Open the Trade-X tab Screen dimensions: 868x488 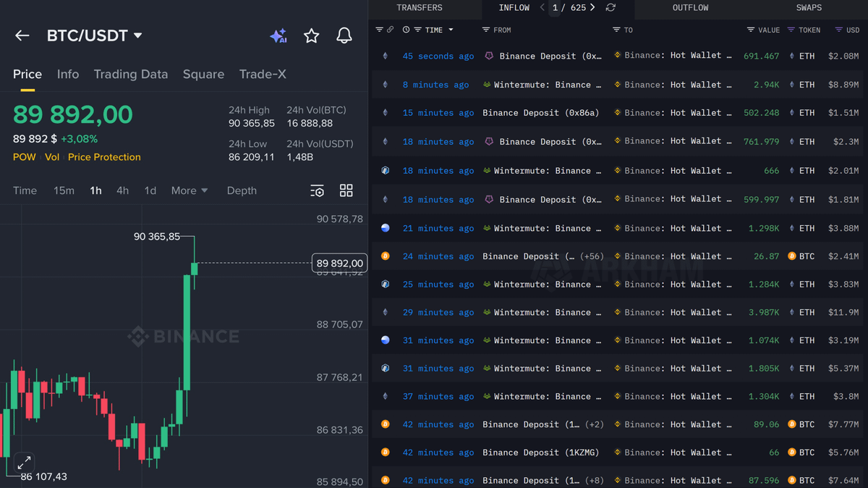[263, 74]
